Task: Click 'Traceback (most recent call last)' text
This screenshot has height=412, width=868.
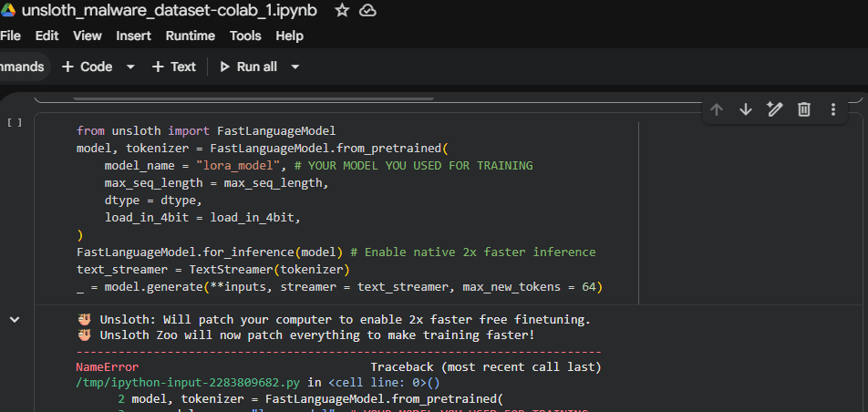Action: (485, 367)
